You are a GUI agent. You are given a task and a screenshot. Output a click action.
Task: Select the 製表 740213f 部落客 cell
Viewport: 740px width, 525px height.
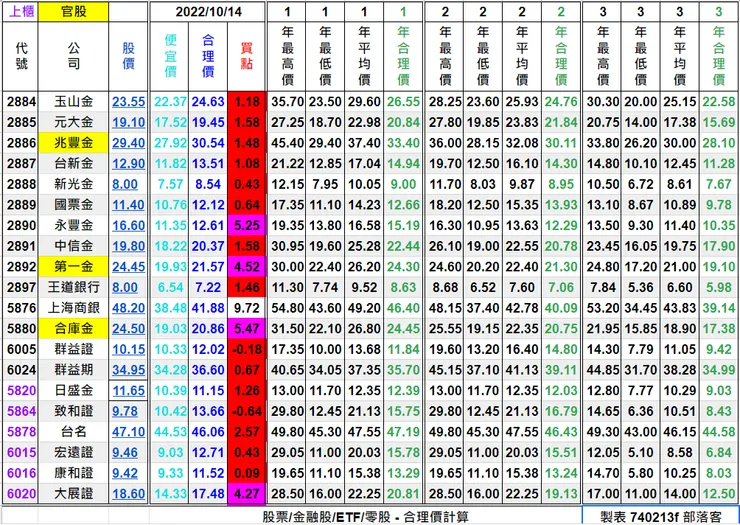(x=661, y=517)
